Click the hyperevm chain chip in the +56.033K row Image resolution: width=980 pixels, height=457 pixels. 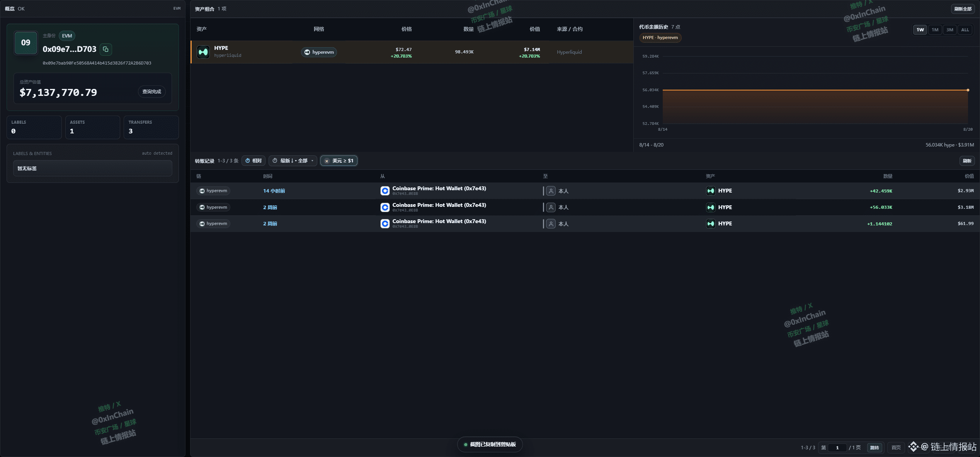point(213,207)
